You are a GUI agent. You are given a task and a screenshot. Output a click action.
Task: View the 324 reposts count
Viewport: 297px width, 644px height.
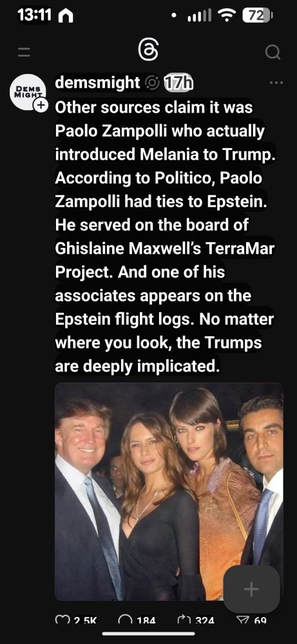[204, 621]
